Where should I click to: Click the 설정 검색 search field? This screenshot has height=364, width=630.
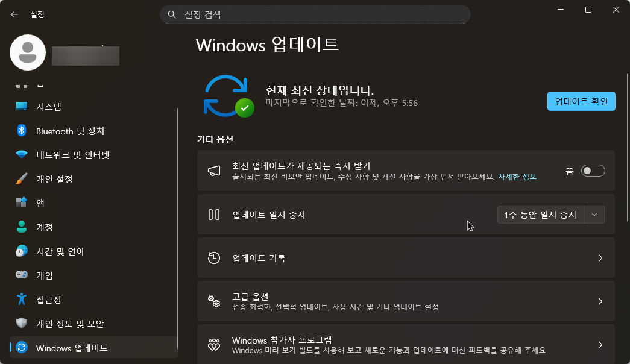pyautogui.click(x=315, y=14)
